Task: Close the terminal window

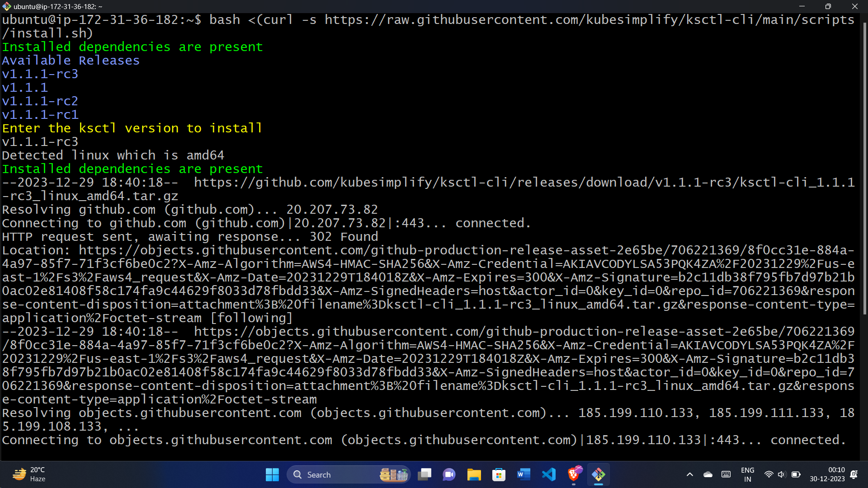Action: coord(854,6)
